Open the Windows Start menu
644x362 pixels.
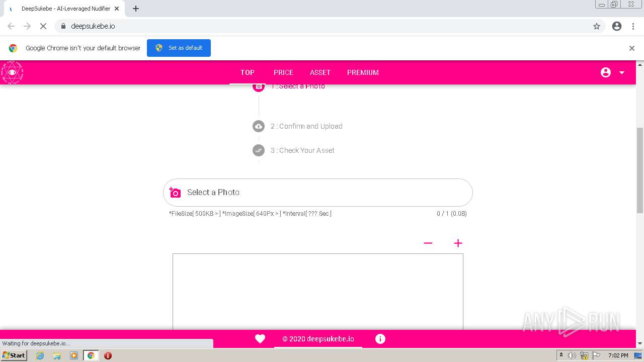click(14, 355)
